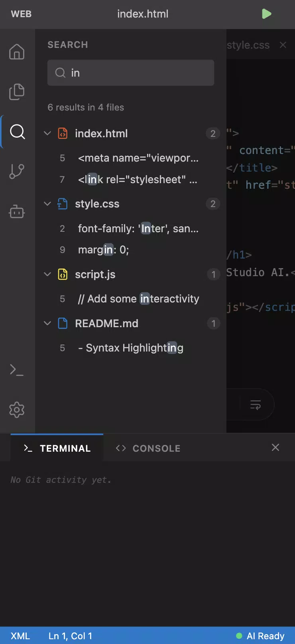Viewport: 295px width, 644px height.
Task: Click the 'AI Ready' status indicator
Action: 260,636
